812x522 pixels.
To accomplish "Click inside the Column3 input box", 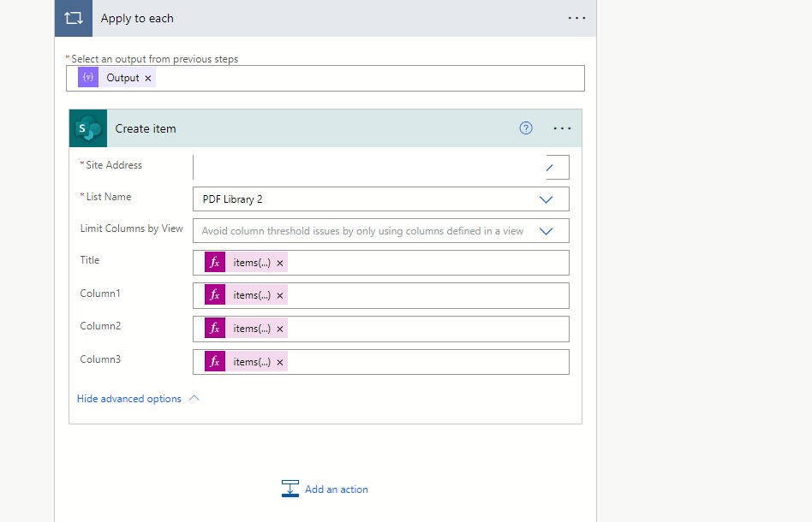I will tap(380, 362).
